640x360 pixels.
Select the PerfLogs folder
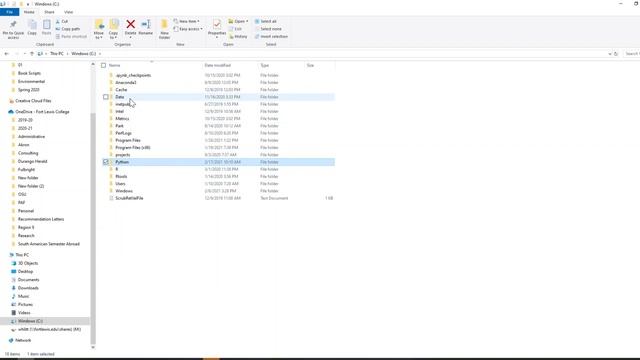point(123,133)
